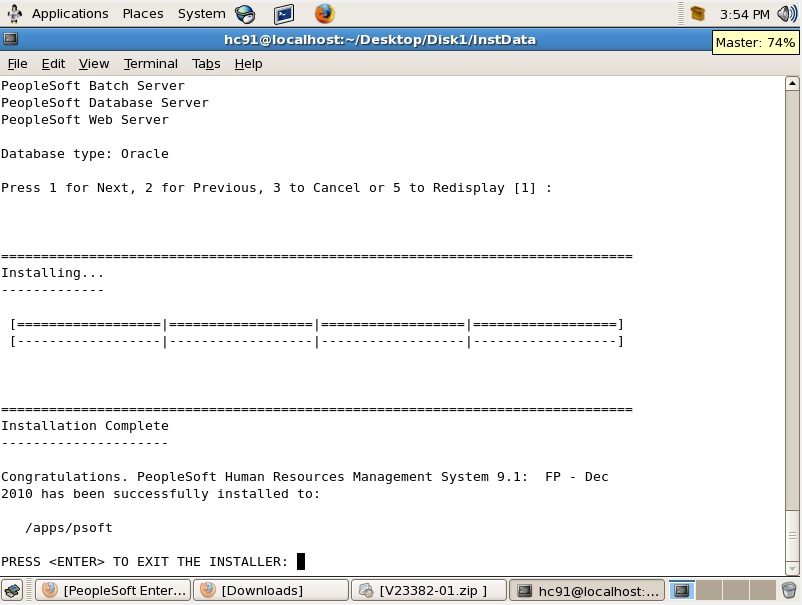
Task: Open the Places menu
Action: (x=142, y=13)
